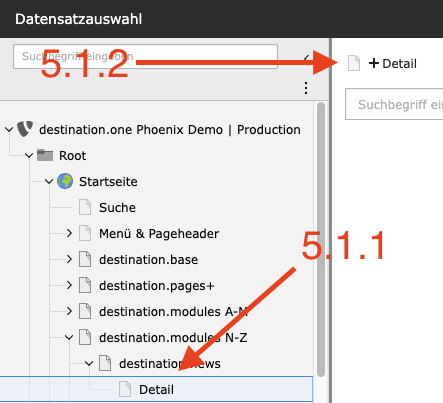Screen dimensions: 443x403
Task: Expand the Menü & Pageheader branch
Action: [69, 233]
